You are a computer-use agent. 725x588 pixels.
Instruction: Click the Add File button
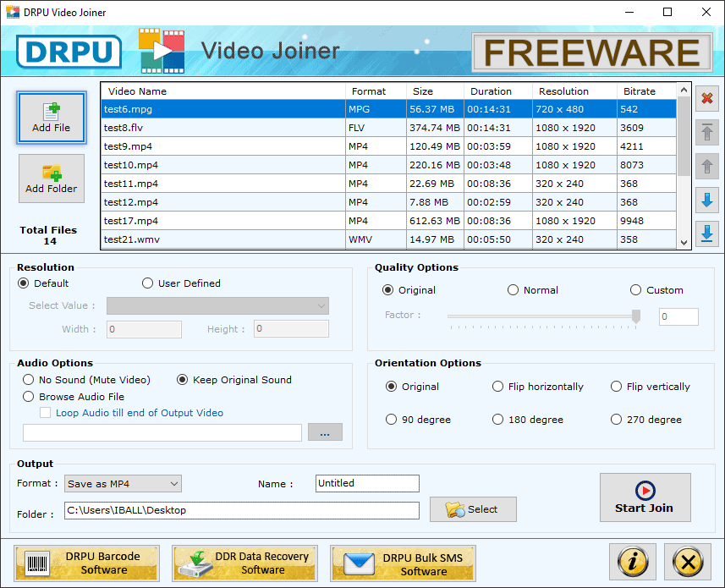pyautogui.click(x=52, y=118)
